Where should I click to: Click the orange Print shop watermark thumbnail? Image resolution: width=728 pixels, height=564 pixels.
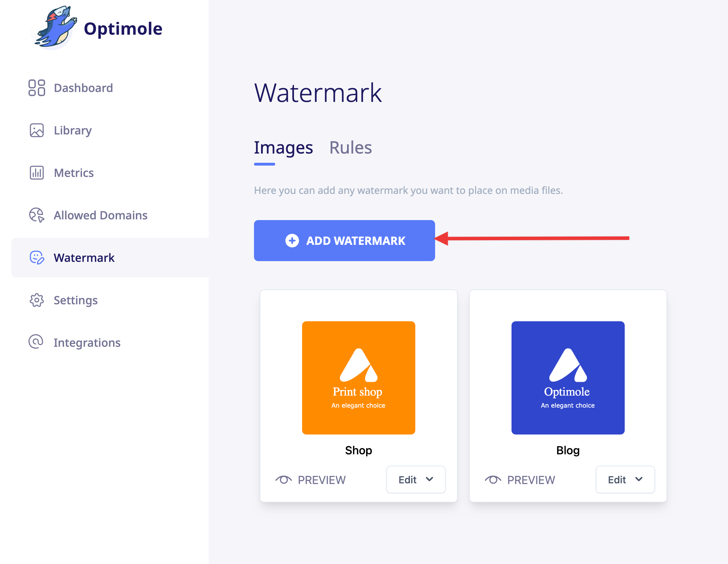(358, 378)
